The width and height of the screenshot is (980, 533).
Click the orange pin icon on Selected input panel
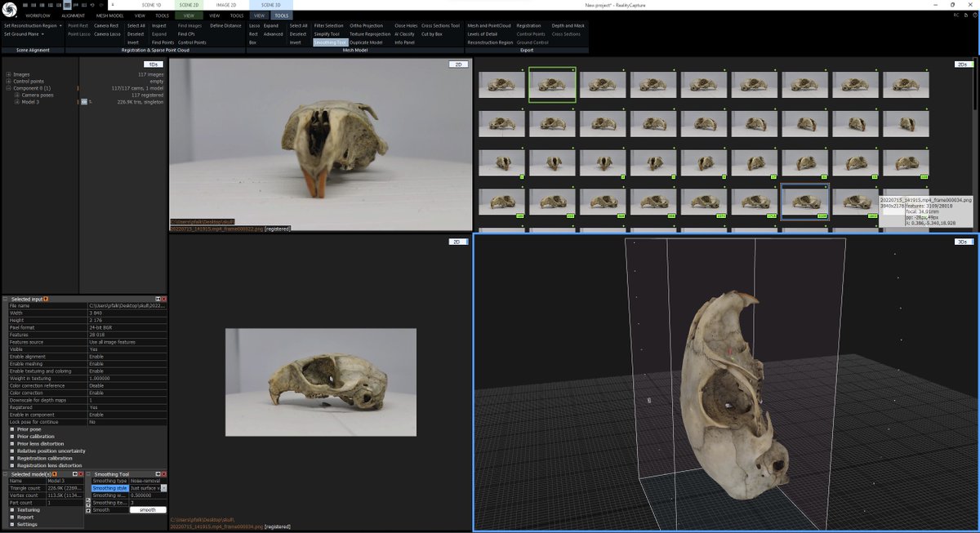pos(46,300)
